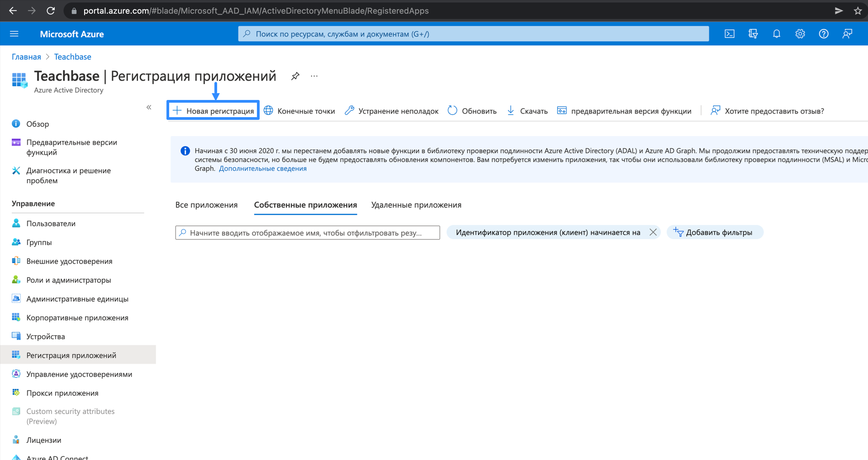868x460 pixels.
Task: Click Скачать download button
Action: (x=527, y=111)
